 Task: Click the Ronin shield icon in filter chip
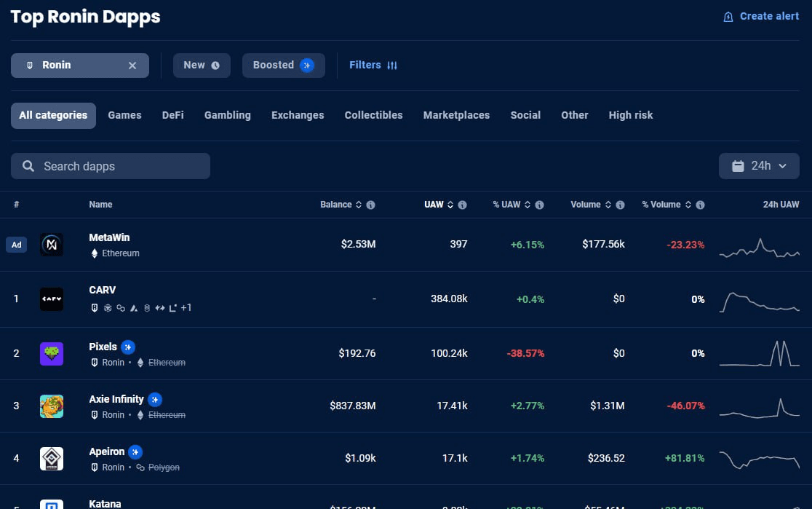(30, 66)
